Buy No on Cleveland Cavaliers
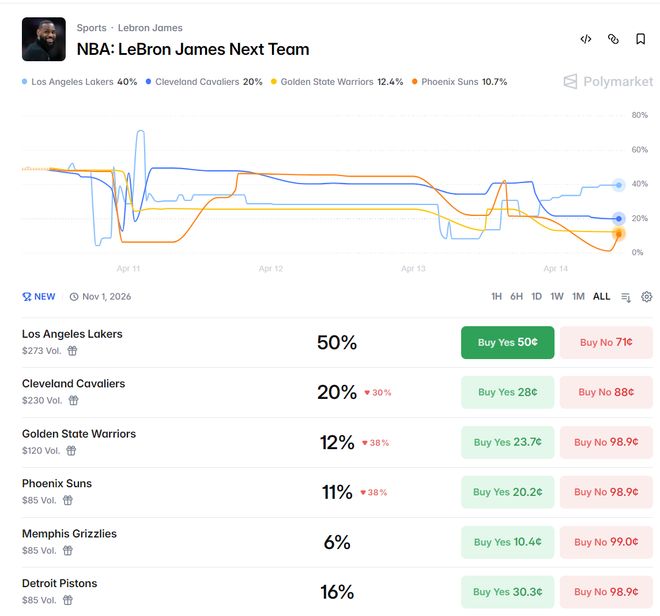The height and width of the screenshot is (616, 660). [605, 392]
